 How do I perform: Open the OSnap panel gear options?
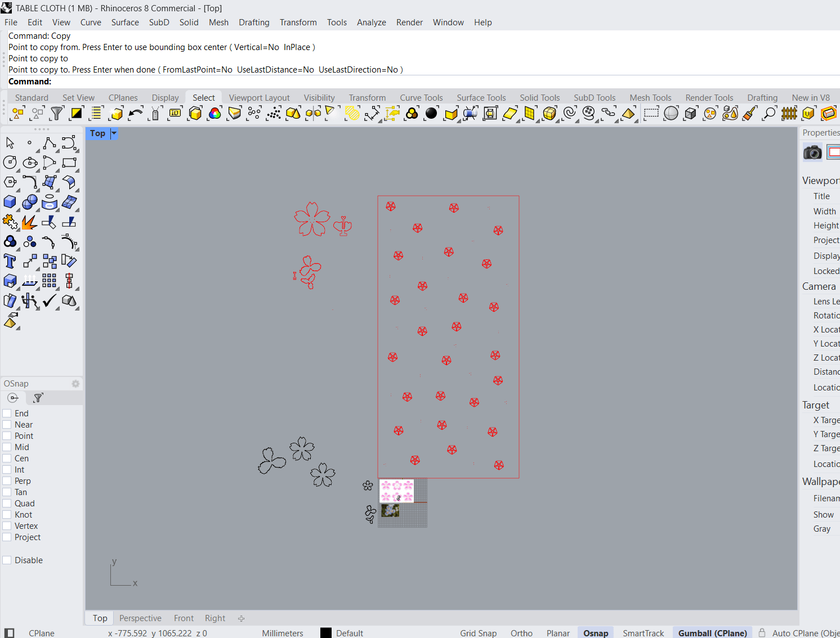point(75,384)
